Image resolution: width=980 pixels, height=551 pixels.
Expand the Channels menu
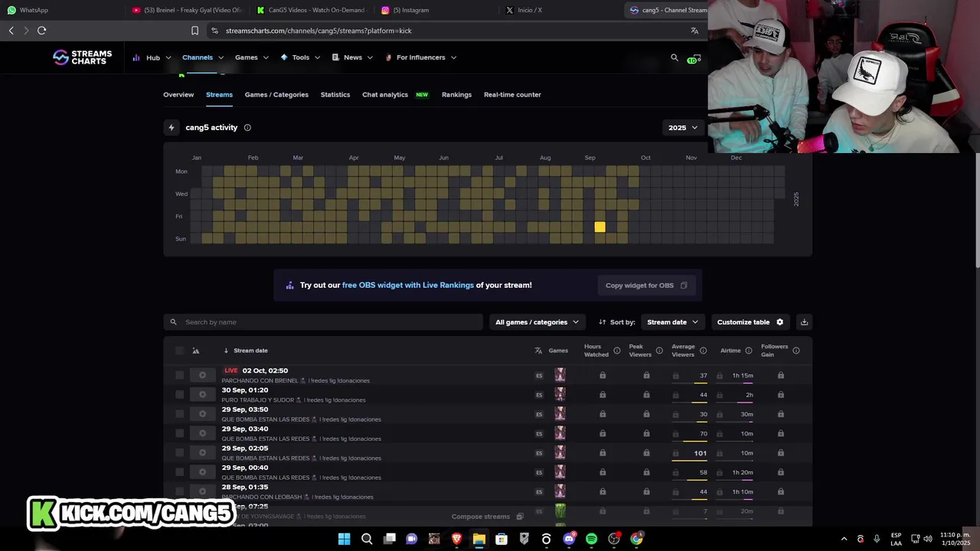[x=203, y=57]
